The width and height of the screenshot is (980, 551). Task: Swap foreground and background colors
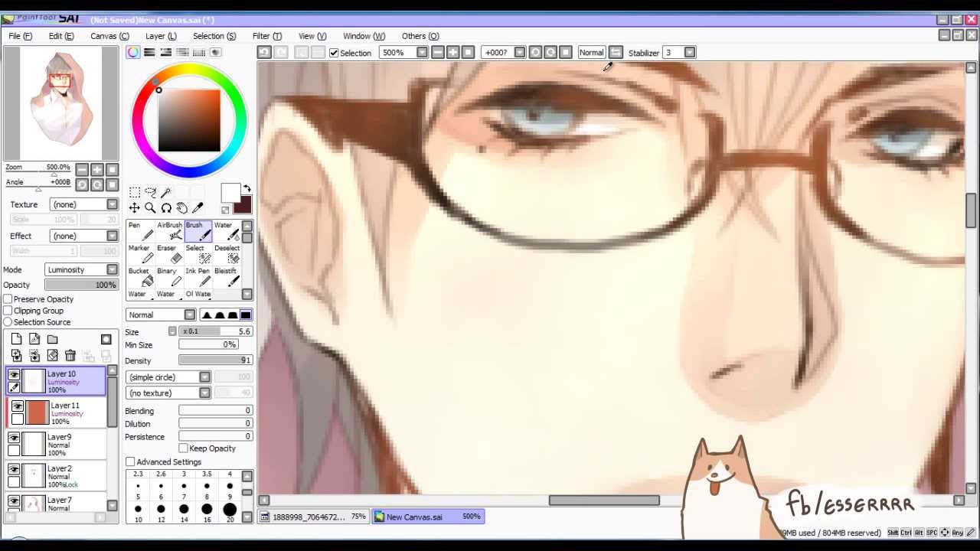[x=247, y=188]
